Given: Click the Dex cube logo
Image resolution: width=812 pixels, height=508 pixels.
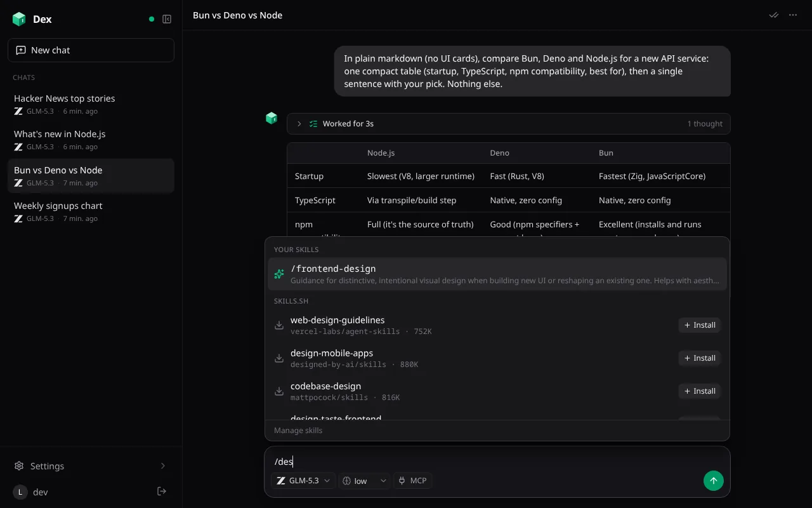Looking at the screenshot, I should (x=19, y=19).
